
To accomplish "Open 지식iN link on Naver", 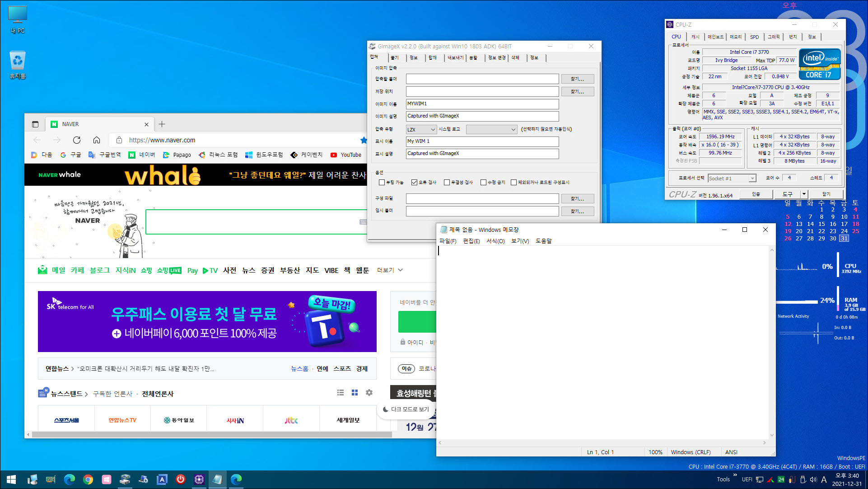I will point(126,270).
